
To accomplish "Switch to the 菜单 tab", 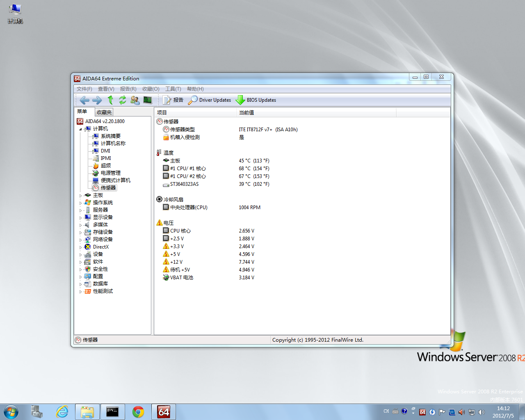I will tap(82, 112).
